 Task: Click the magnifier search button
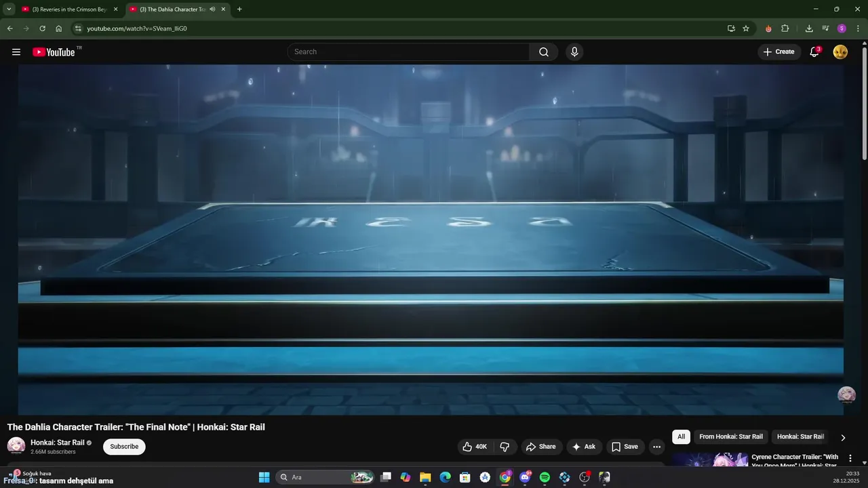(544, 52)
